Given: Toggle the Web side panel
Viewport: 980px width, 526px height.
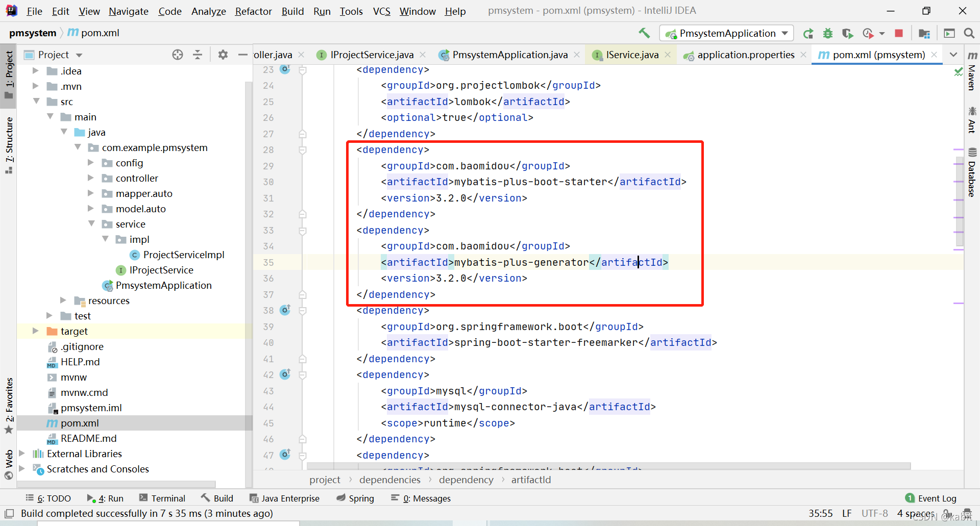Looking at the screenshot, I should click(x=9, y=464).
